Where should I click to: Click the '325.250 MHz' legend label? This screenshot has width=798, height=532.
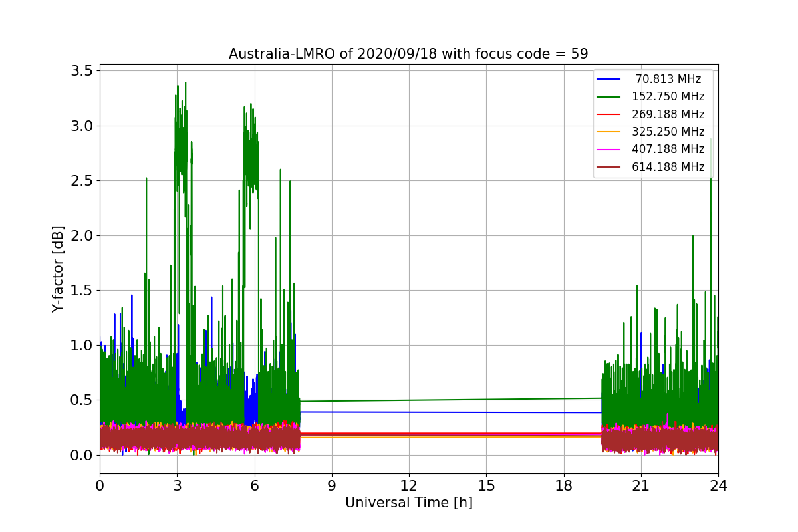click(x=668, y=132)
